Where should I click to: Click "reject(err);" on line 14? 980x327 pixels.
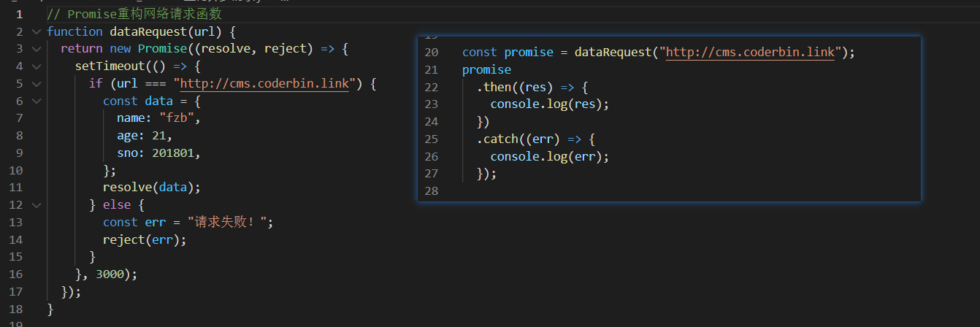145,240
